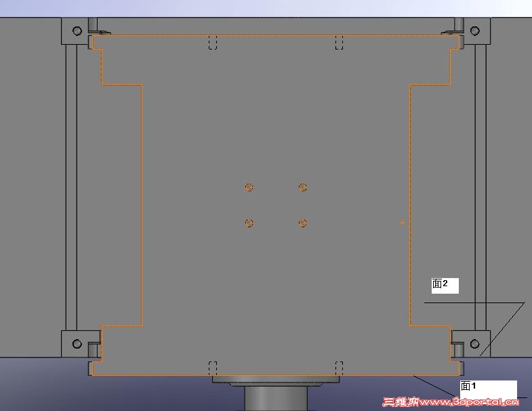Select the top-right corner bracket bolt hole
The image size is (532, 411).
(474, 31)
